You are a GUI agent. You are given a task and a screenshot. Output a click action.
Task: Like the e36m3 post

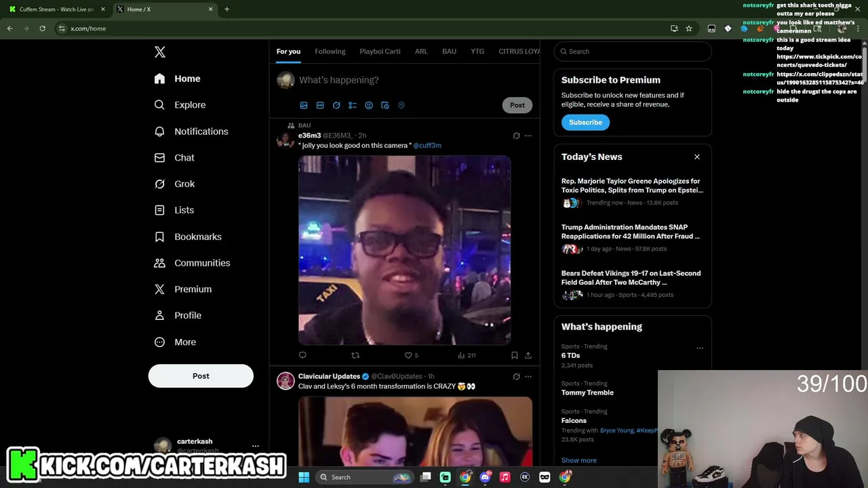[x=408, y=355]
